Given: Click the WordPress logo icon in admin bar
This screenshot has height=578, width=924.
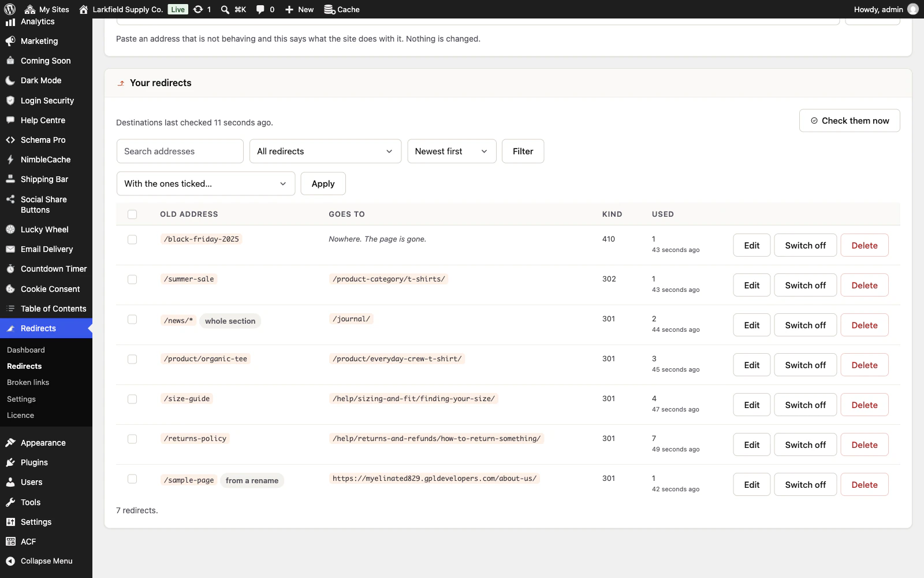Looking at the screenshot, I should [10, 9].
